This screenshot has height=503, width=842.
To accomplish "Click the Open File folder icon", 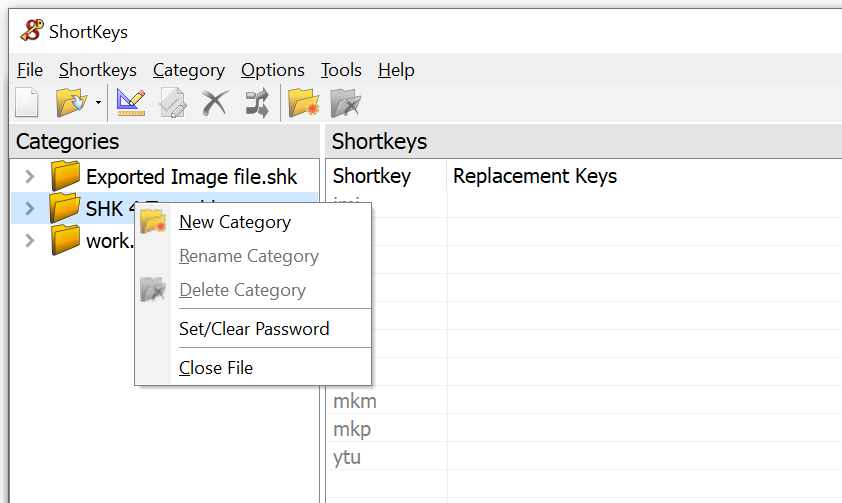I will click(x=70, y=102).
